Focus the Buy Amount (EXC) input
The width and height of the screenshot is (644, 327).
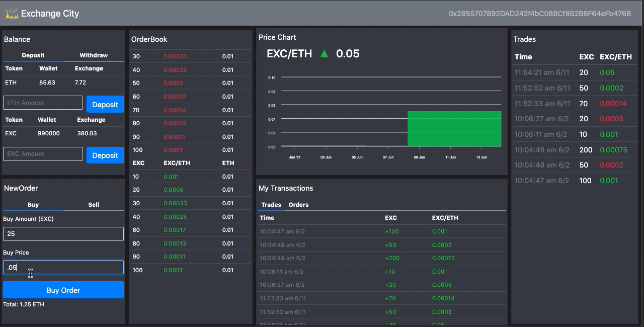coord(63,233)
